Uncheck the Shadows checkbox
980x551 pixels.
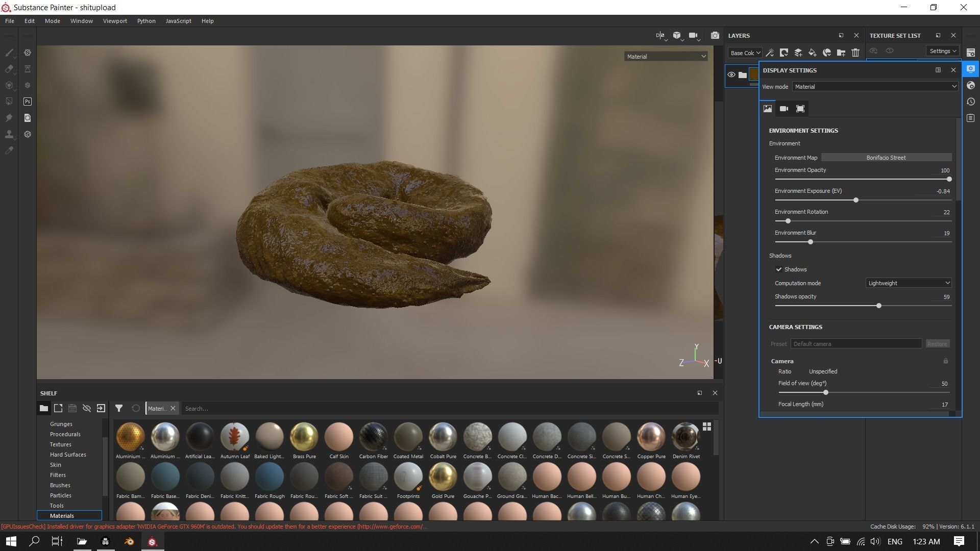[x=779, y=269]
